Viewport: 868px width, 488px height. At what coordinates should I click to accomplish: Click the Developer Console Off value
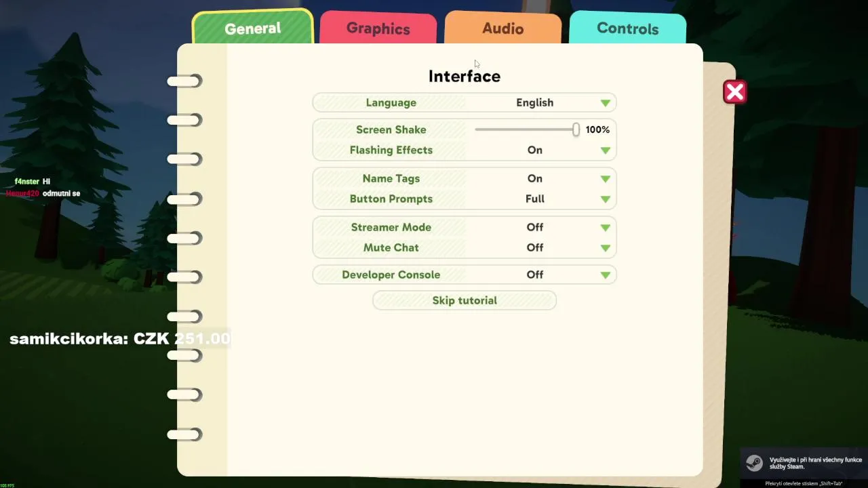534,274
